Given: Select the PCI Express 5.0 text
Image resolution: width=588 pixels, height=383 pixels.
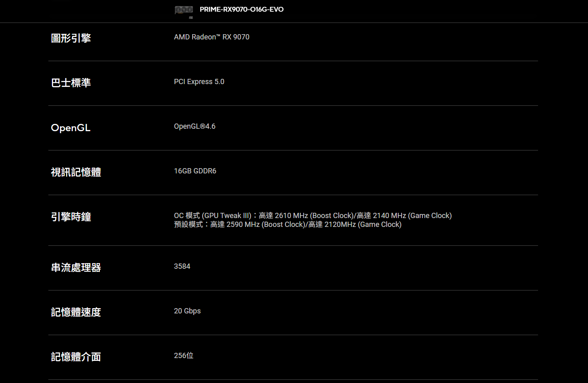Looking at the screenshot, I should (199, 82).
